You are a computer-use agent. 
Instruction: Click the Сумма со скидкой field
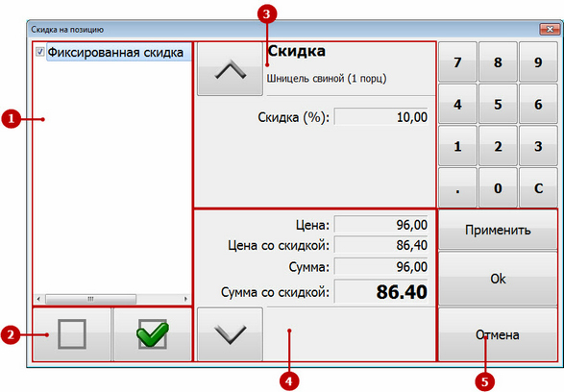(x=381, y=292)
